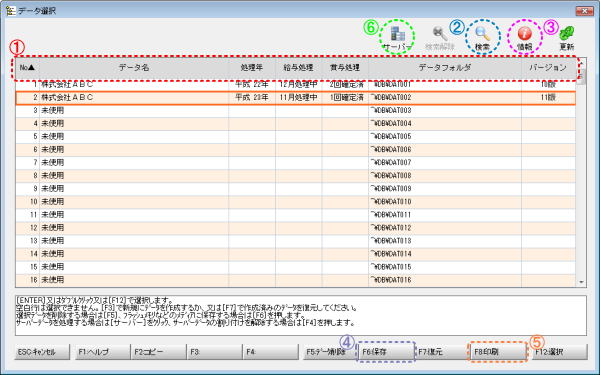Click the 12月処理中 cell

coord(298,85)
